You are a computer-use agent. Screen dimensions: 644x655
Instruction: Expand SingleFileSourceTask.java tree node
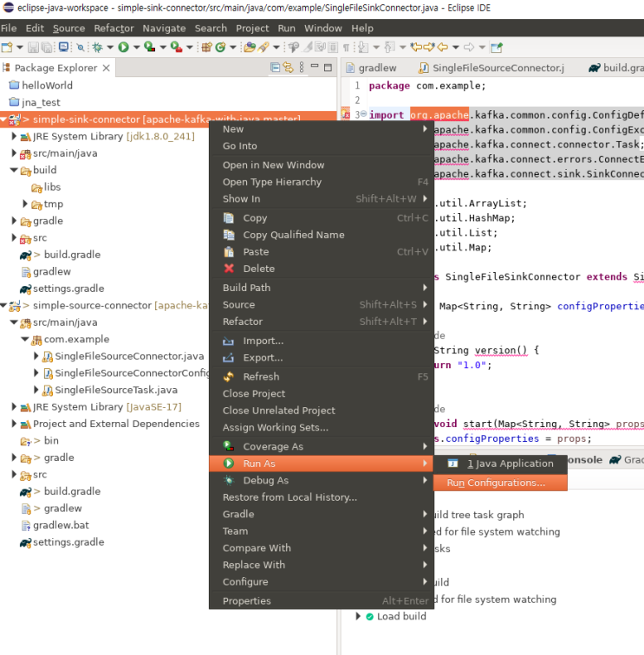[36, 390]
